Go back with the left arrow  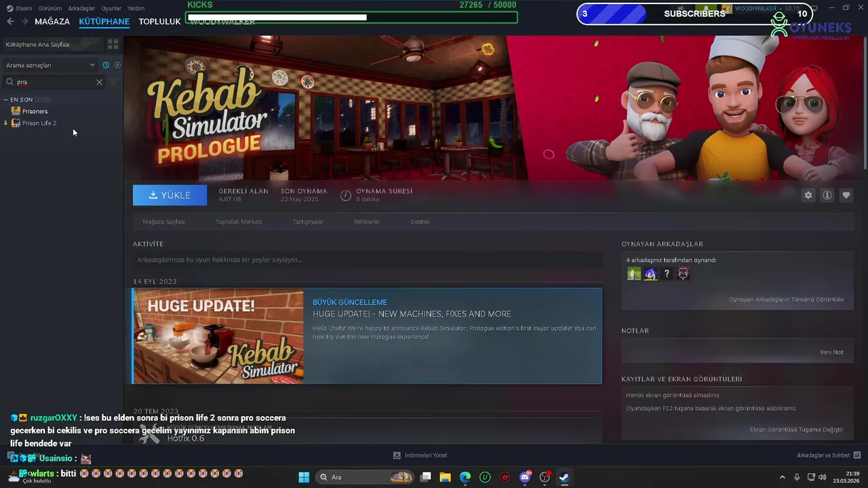point(10,21)
